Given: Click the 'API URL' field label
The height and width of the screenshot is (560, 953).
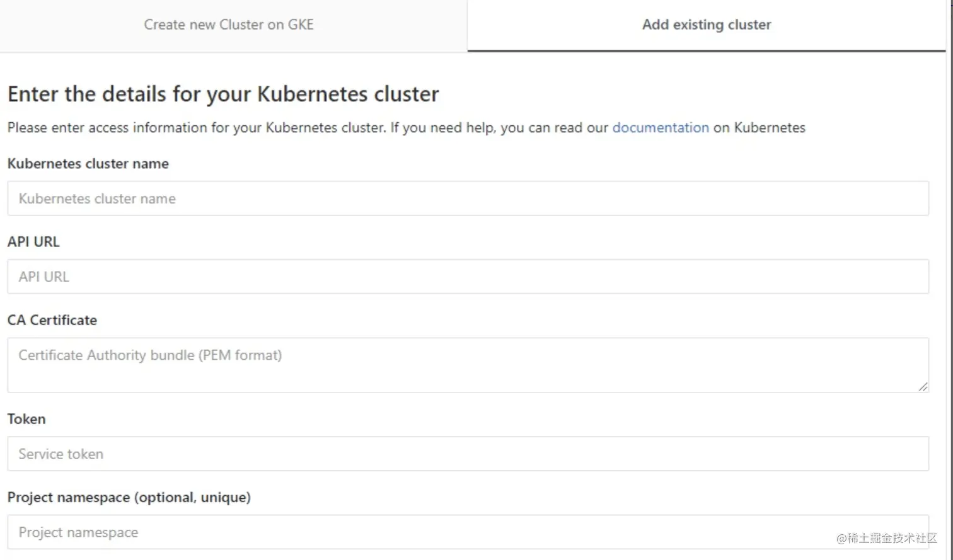Looking at the screenshot, I should tap(33, 242).
